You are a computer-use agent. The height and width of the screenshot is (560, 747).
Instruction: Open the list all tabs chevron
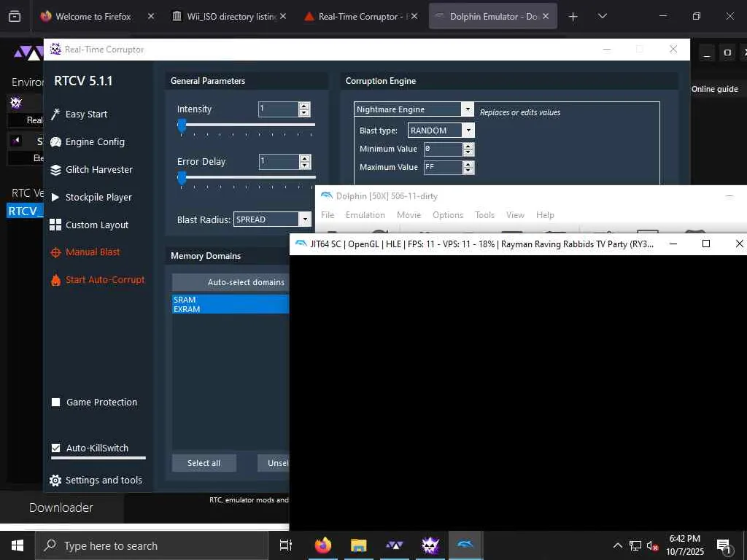click(602, 16)
